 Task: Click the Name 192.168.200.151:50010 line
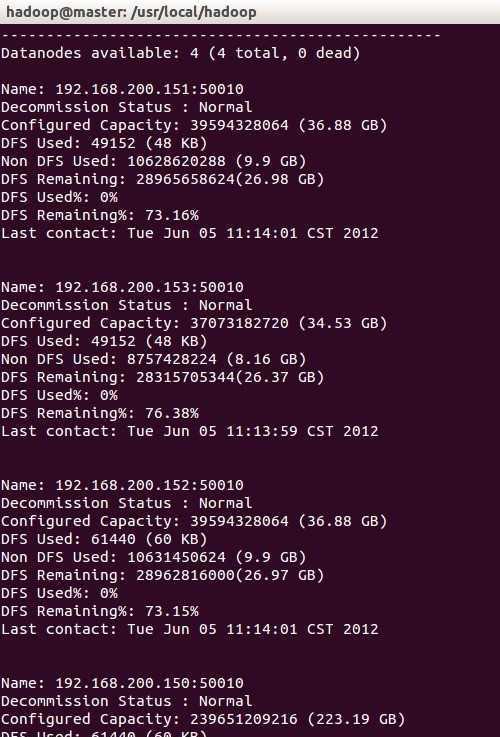[122, 89]
